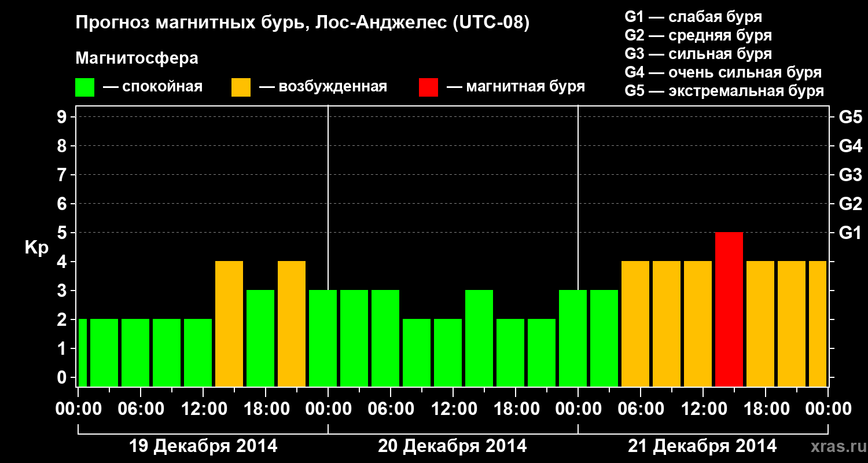This screenshot has height=463, width=868.
Task: Click green bar crossing midnight into 21 Декабря
Action: 573,338
